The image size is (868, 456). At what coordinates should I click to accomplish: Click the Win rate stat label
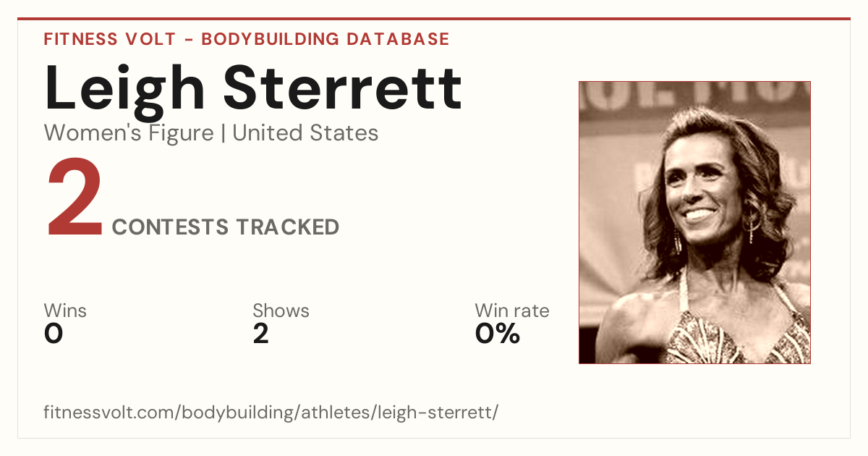pos(512,311)
